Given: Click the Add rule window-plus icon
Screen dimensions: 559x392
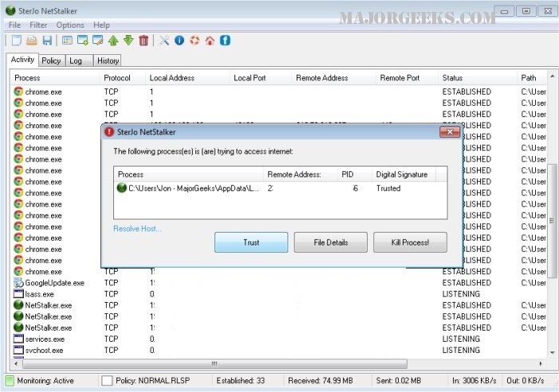Looking at the screenshot, I should tap(83, 40).
